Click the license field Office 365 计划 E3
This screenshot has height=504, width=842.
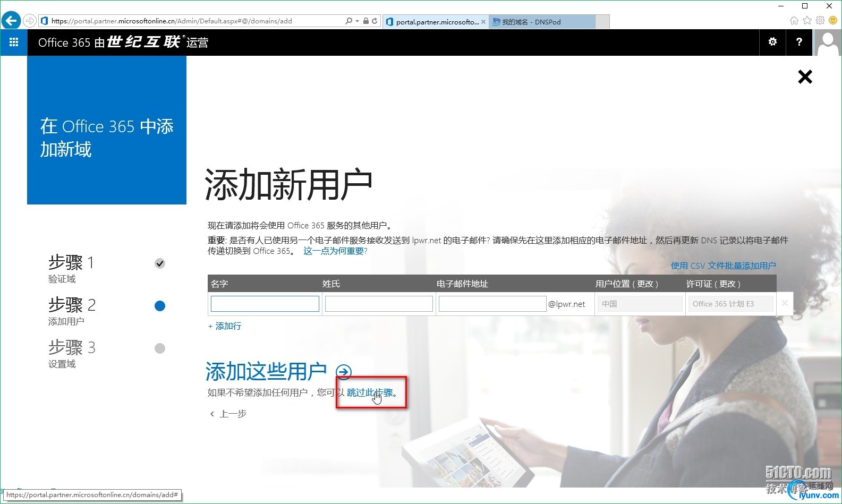pos(730,304)
